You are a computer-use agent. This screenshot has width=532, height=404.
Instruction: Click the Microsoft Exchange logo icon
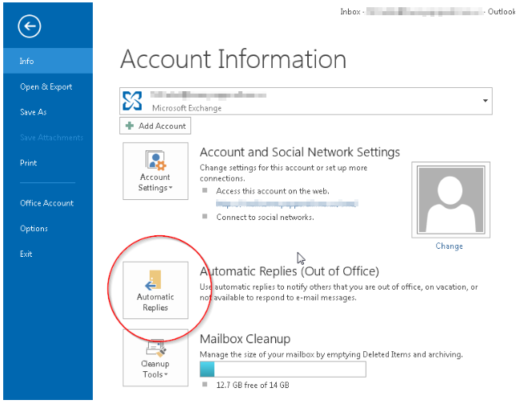coord(132,101)
